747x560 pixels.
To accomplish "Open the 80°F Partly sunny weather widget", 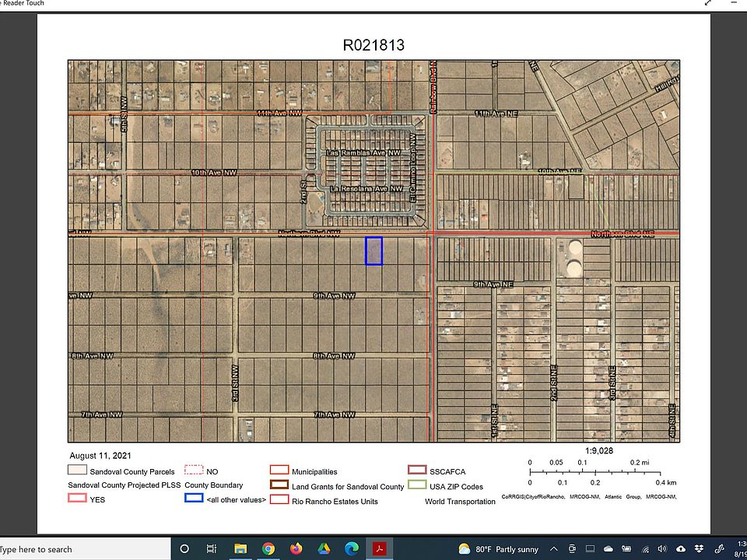I will tap(500, 549).
